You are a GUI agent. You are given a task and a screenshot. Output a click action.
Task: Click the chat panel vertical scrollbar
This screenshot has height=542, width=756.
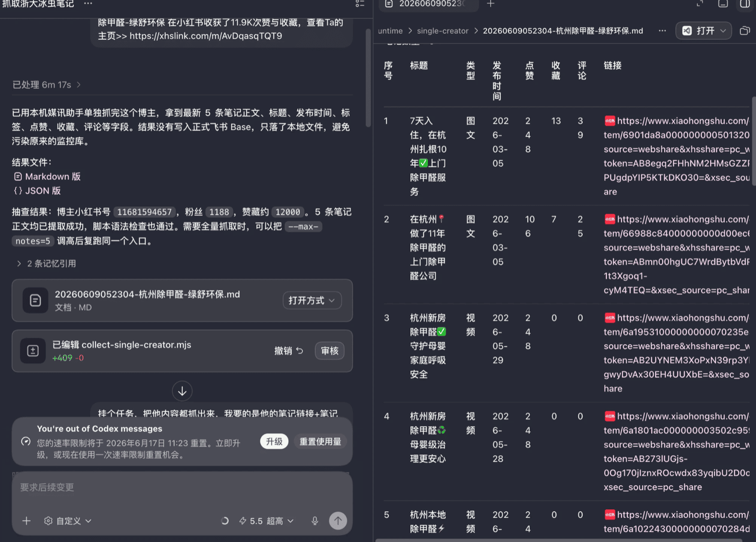click(x=368, y=78)
